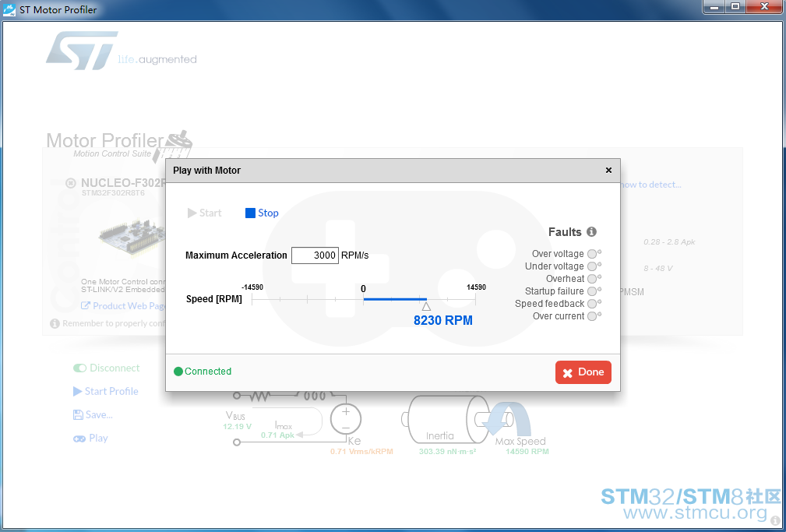
Task: Click the Save... option in main window
Action: pyautogui.click(x=93, y=414)
